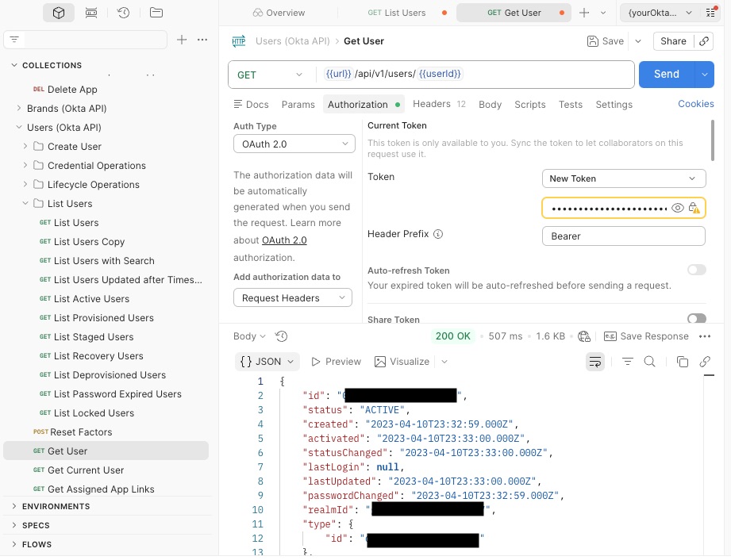This screenshot has width=731, height=560.
Task: Follow the OAuth 2.0 learn more link
Action: coord(284,240)
